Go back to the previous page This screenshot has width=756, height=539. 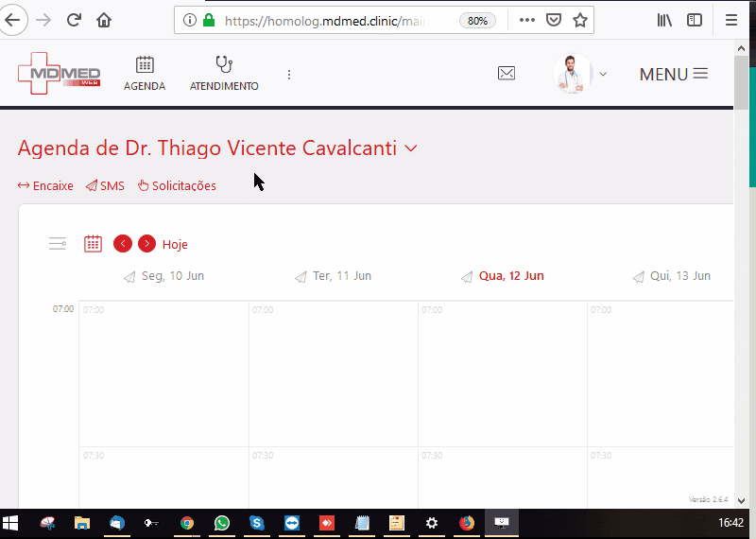click(x=12, y=20)
